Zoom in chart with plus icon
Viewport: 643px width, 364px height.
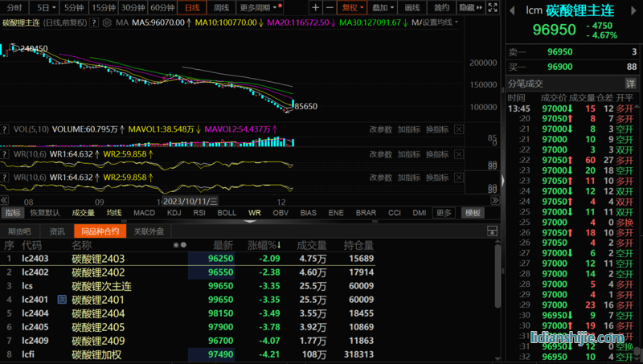point(315,7)
